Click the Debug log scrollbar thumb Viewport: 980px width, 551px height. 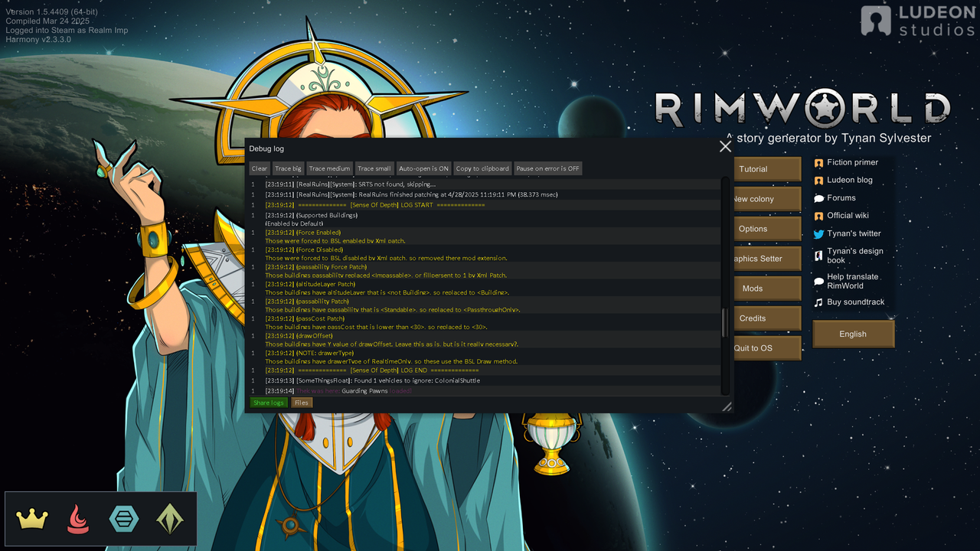tap(725, 323)
